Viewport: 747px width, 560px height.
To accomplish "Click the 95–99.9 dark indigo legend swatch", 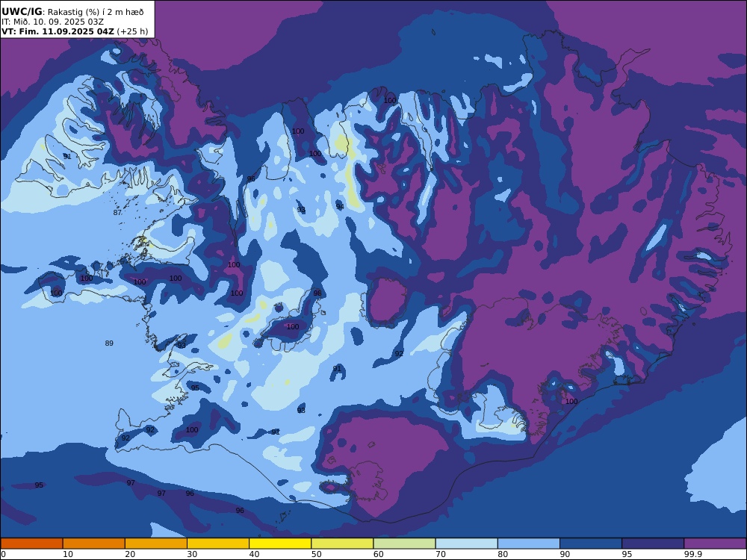I will tap(653, 544).
